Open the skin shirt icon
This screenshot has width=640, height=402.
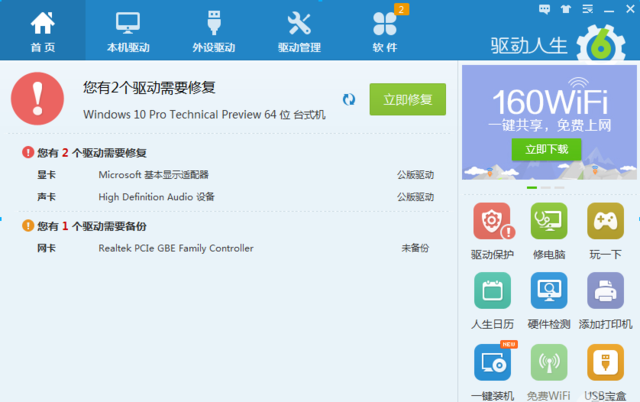[x=566, y=9]
